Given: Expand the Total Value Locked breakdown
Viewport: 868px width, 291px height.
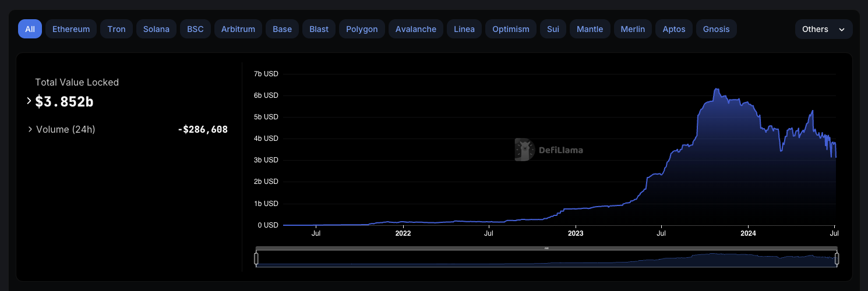Looking at the screenshot, I should pyautogui.click(x=29, y=101).
